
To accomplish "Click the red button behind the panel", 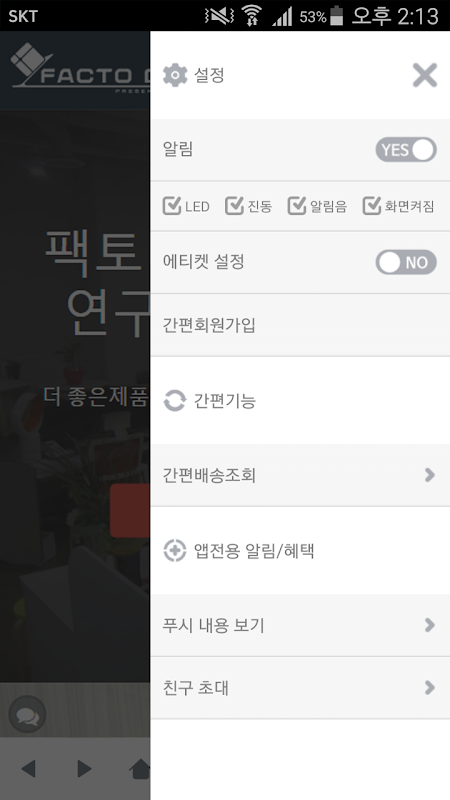I will pyautogui.click(x=130, y=511).
